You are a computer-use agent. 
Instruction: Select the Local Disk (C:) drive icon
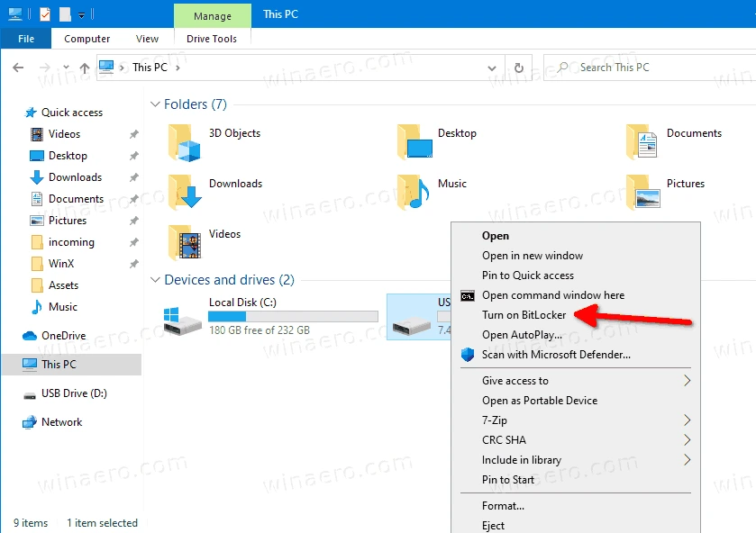point(182,321)
